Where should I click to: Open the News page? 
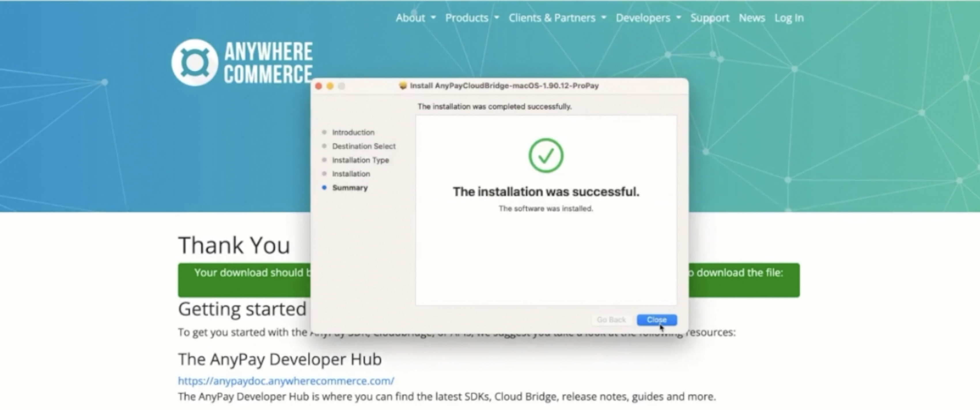point(752,18)
